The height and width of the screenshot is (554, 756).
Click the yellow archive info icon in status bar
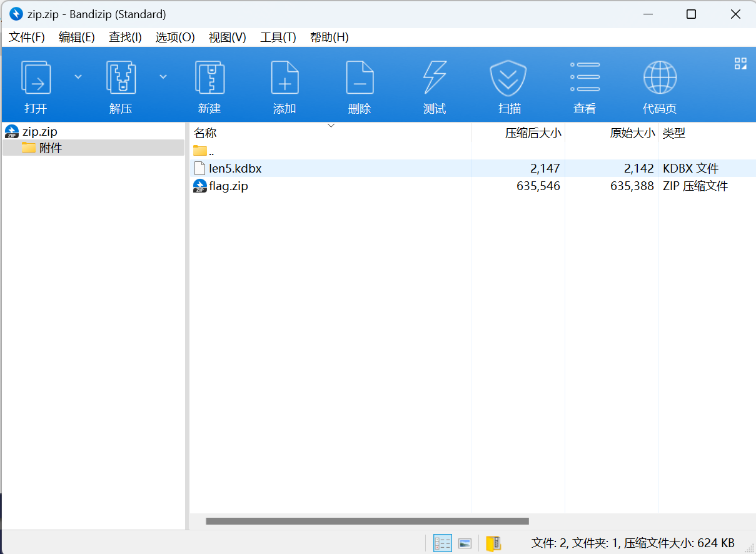pos(493,543)
